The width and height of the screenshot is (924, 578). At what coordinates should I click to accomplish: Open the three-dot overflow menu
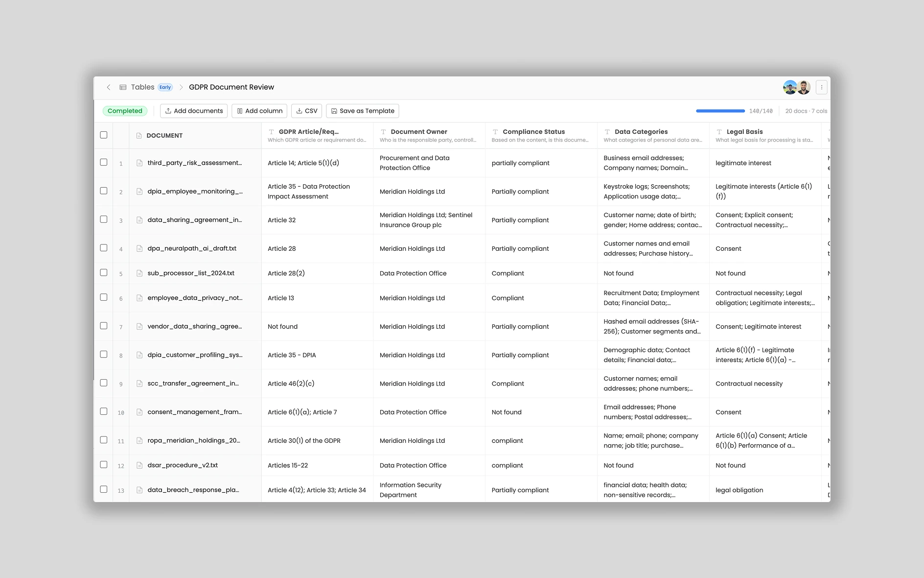point(821,87)
